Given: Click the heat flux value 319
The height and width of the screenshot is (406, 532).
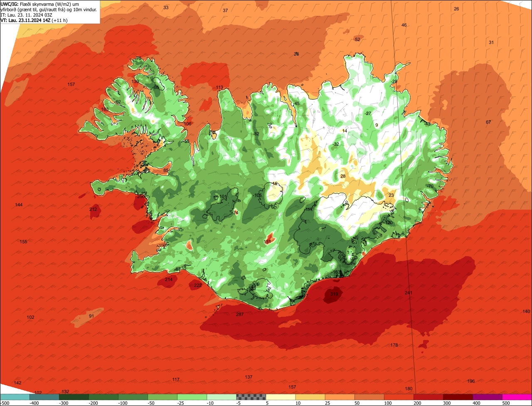Looking at the screenshot, I should pos(334,294).
